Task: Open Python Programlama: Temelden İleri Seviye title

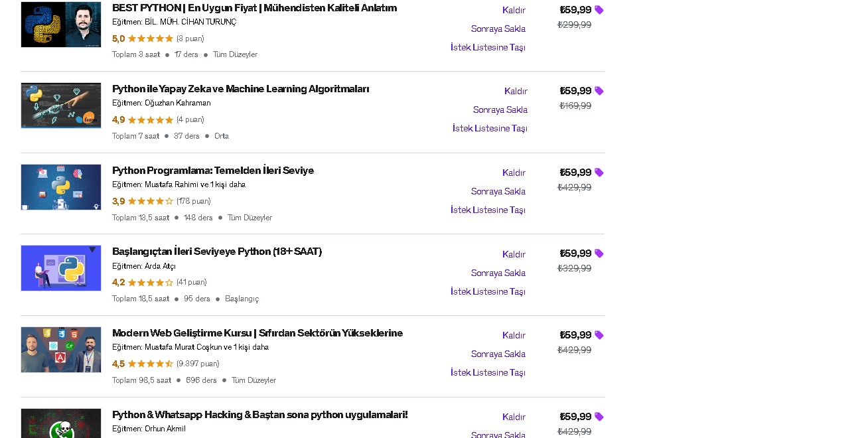Action: point(213,171)
